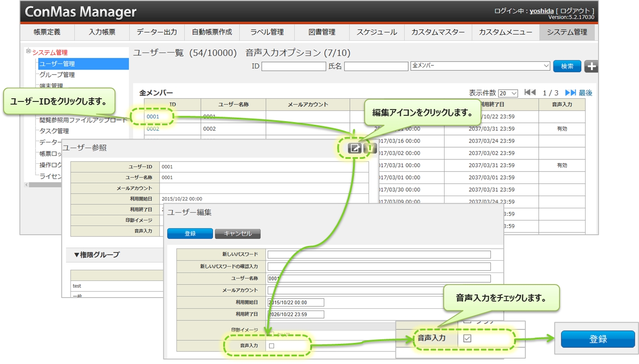Toggle the checked 音声入力 checkbox in enlarged inset
The width and height of the screenshot is (639, 364).
click(467, 338)
